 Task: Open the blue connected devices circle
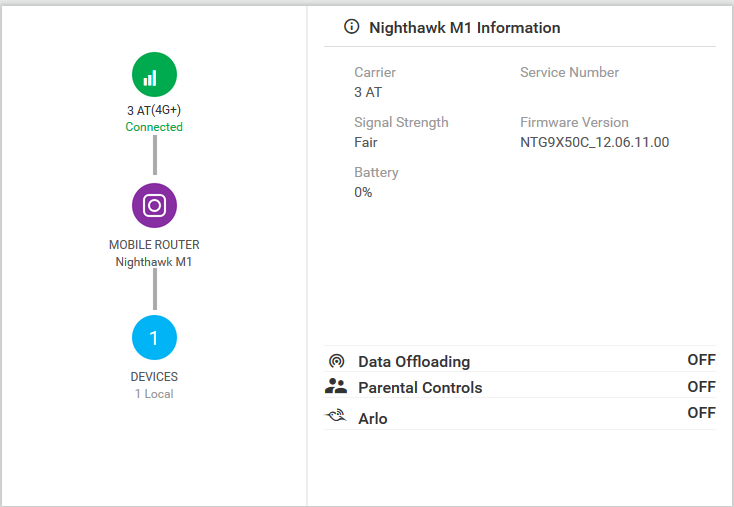(154, 338)
